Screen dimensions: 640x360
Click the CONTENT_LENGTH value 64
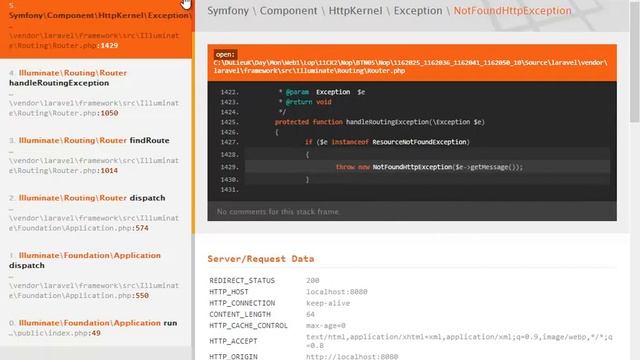pyautogui.click(x=310, y=314)
